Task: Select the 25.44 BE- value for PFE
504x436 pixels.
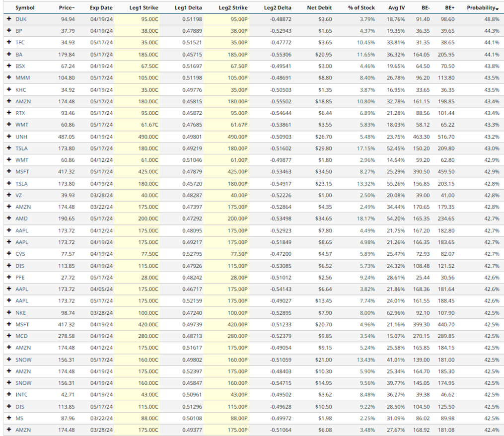Action: [423, 278]
